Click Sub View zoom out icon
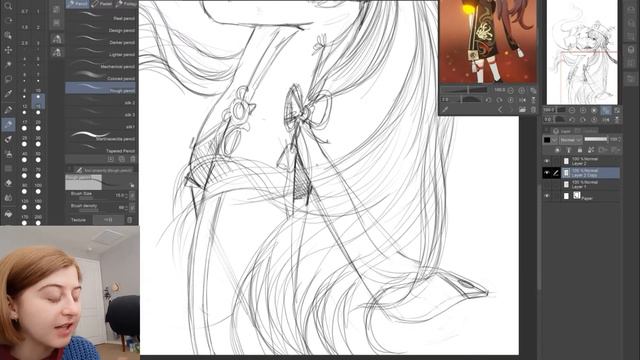 pos(511,90)
